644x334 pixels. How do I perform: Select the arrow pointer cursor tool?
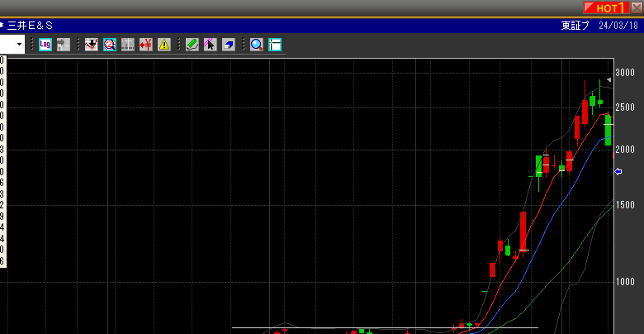point(210,44)
